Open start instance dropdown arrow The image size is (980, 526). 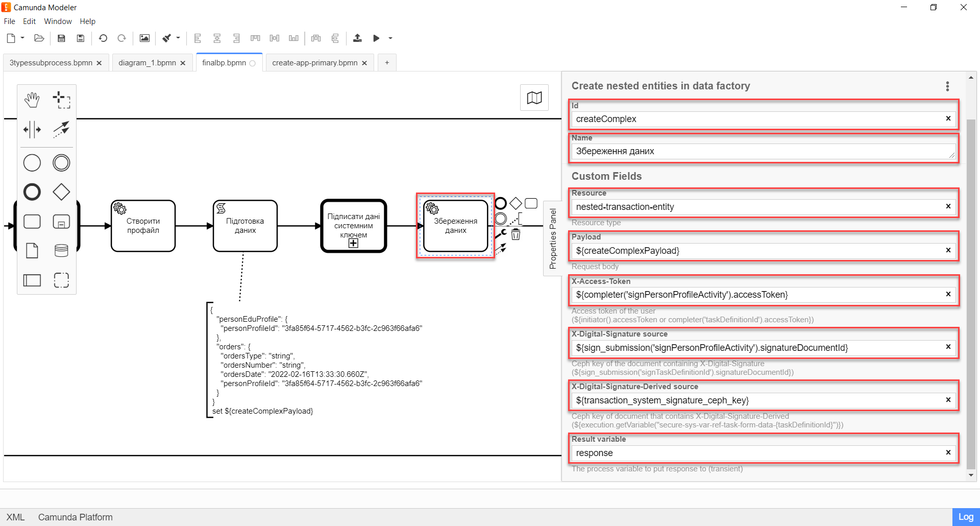(x=390, y=38)
